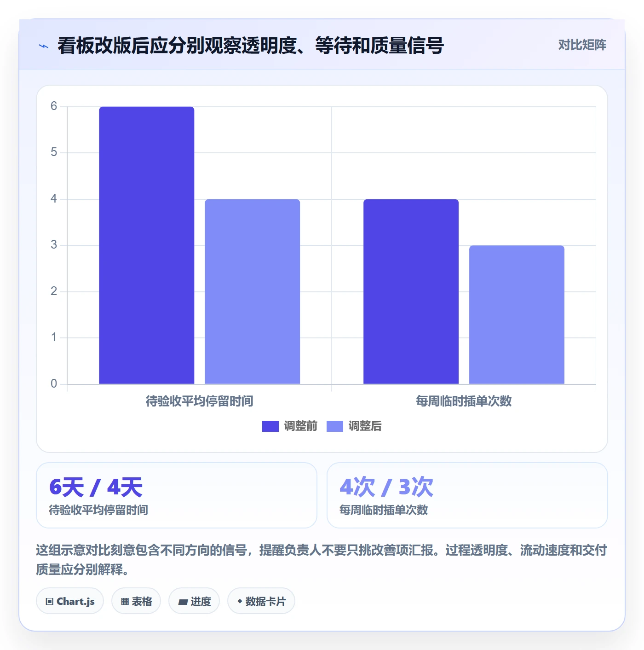Click the grid icon in the 表格 tag
Image resolution: width=644 pixels, height=650 pixels.
[125, 602]
